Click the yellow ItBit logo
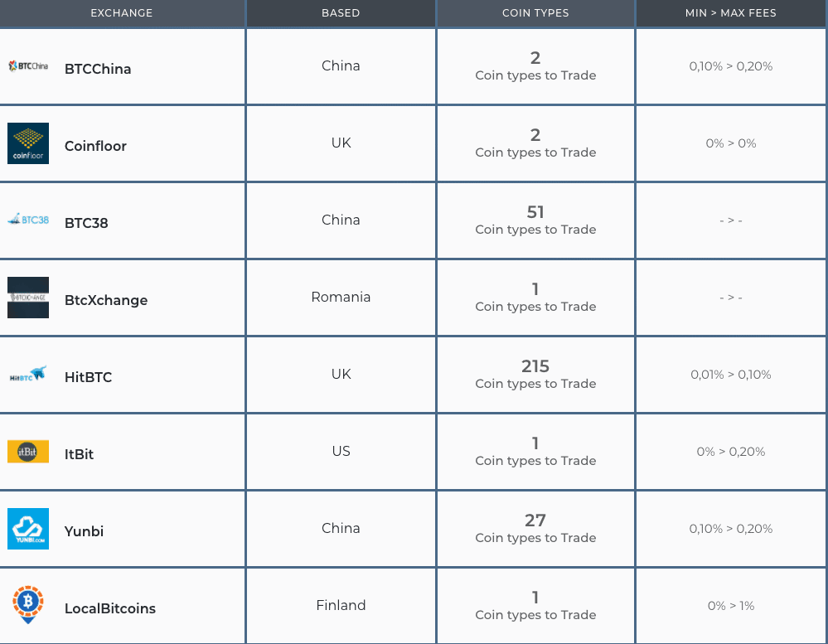This screenshot has height=644, width=828. pyautogui.click(x=28, y=452)
